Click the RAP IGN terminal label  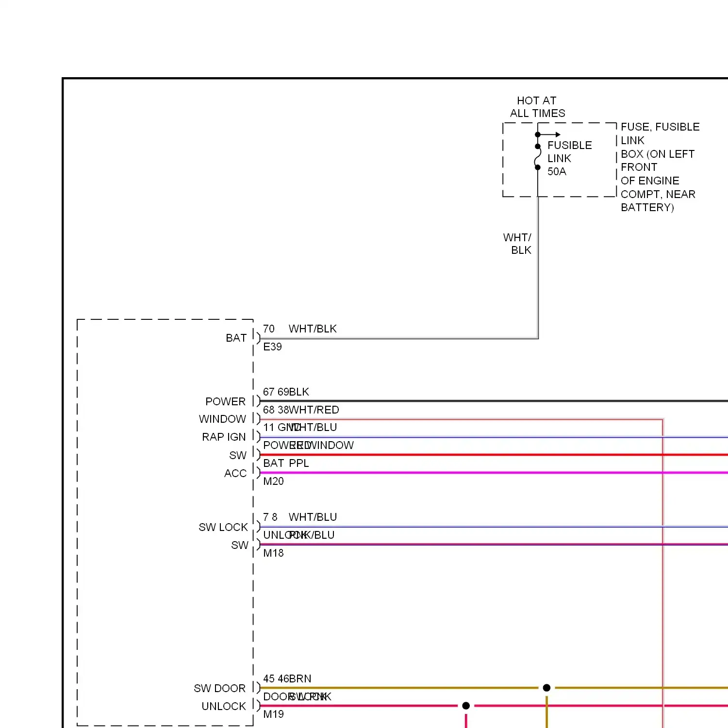click(224, 437)
